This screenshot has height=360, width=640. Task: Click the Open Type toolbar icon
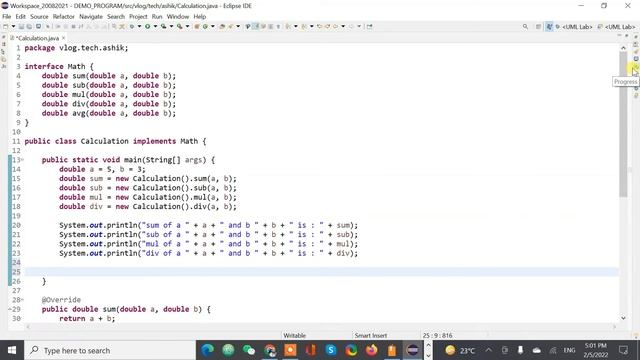click(x=222, y=27)
